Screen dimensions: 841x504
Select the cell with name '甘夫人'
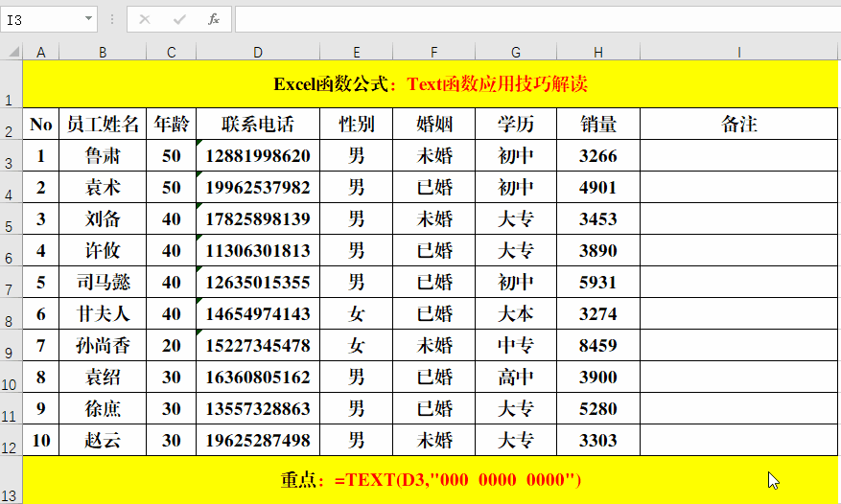point(103,313)
